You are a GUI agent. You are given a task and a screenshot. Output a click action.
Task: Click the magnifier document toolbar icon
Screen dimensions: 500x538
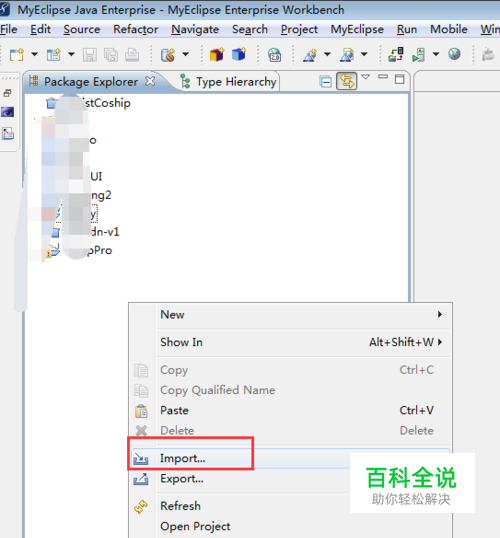pyautogui.click(x=347, y=55)
